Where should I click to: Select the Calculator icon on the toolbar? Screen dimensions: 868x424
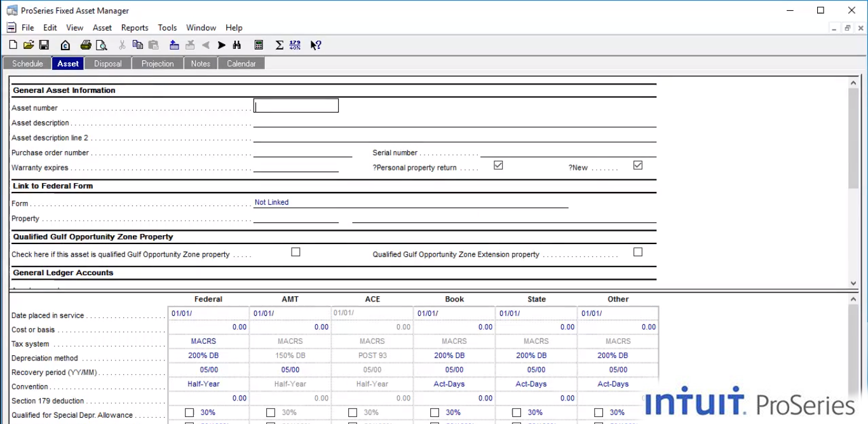pos(259,44)
